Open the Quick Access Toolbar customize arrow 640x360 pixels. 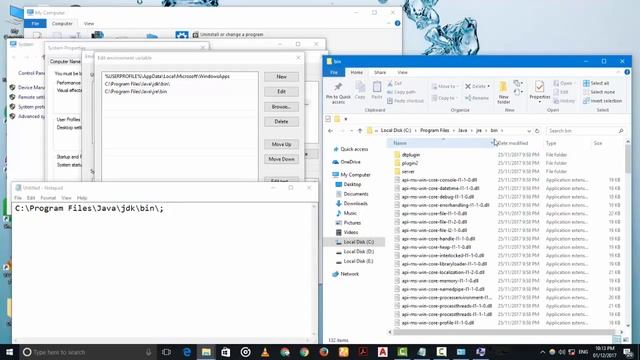(x=346, y=119)
